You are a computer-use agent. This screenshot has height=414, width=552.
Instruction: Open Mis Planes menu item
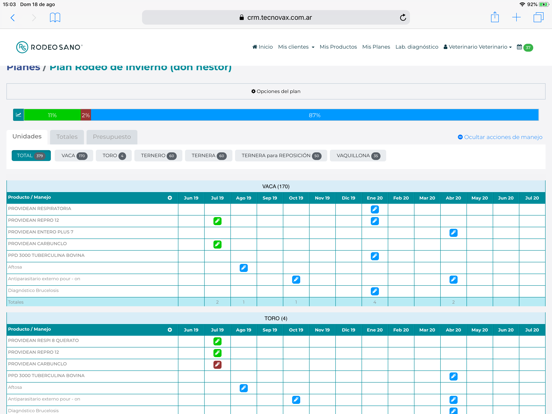(x=376, y=47)
